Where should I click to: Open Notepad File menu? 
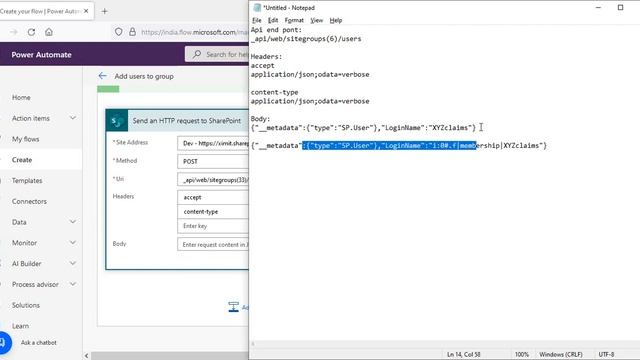257,20
